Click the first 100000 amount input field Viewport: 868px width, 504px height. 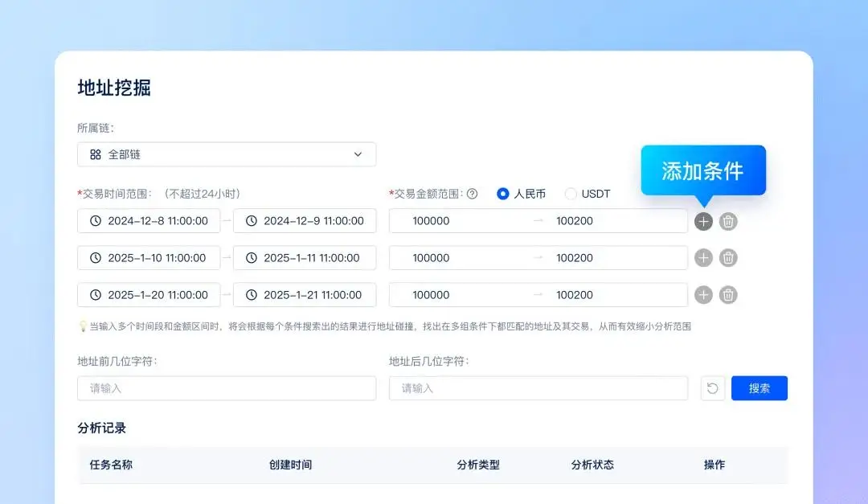450,220
